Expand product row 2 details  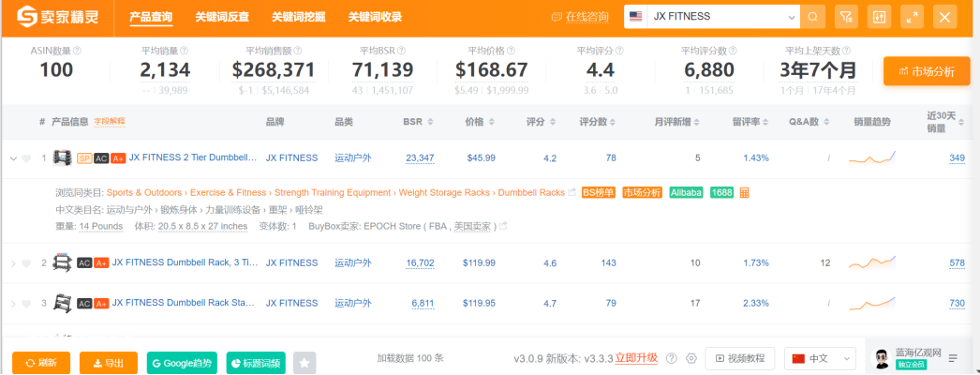pos(13,263)
